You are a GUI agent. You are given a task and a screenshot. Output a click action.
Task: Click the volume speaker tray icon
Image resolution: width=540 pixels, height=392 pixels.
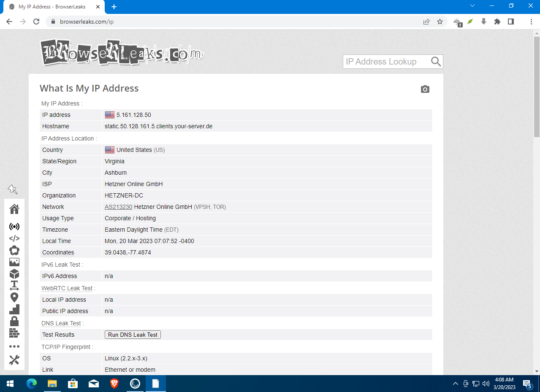tap(486, 384)
